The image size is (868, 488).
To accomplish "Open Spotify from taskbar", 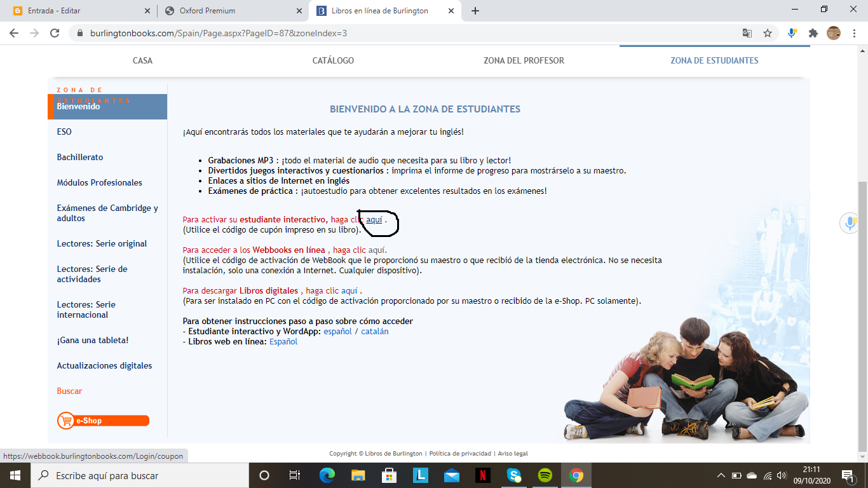I will [x=545, y=475].
